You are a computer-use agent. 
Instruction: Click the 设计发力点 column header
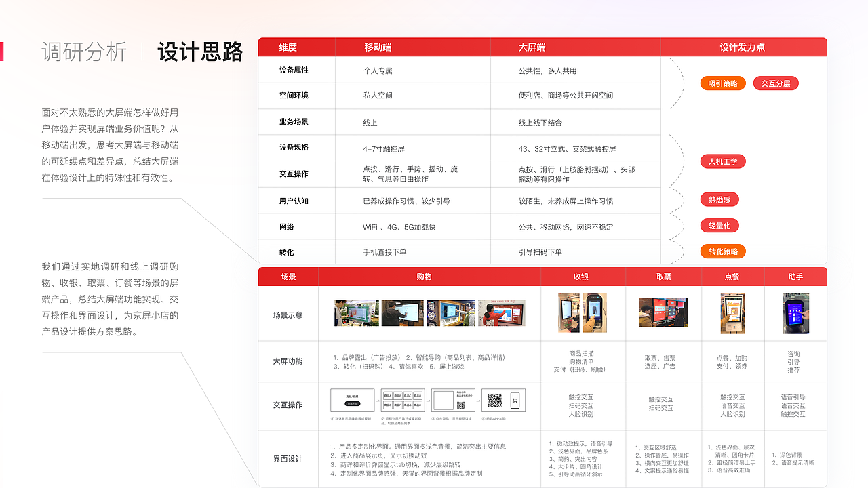tap(743, 47)
